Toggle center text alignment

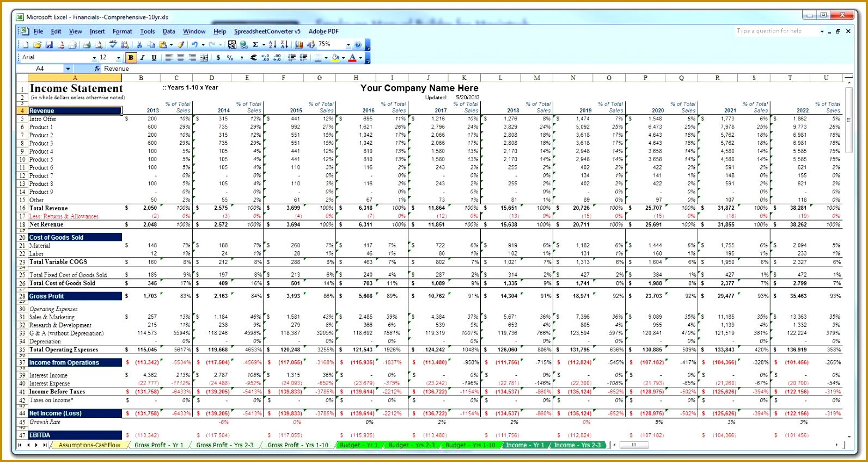(181, 58)
